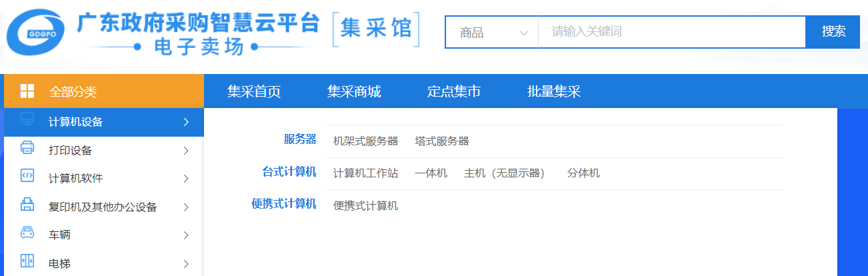Expand 打印设备 category chevron
The height and width of the screenshot is (276, 868).
[x=186, y=151]
